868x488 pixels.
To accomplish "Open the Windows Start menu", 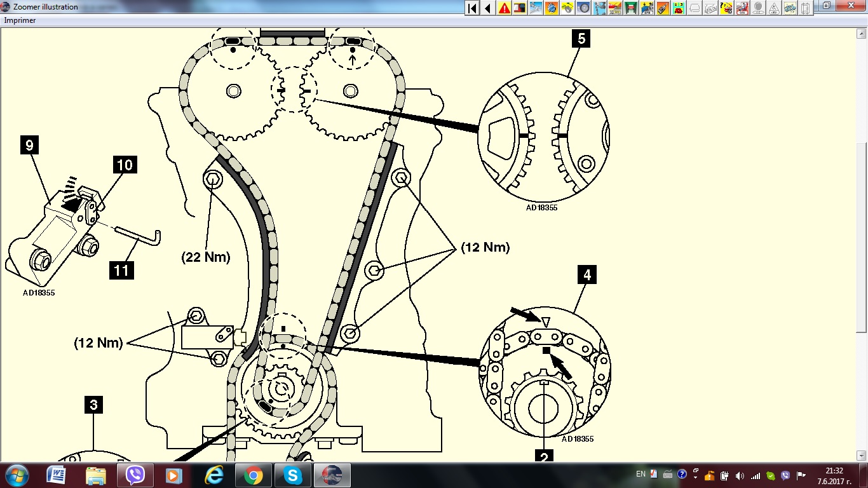I will (x=16, y=475).
